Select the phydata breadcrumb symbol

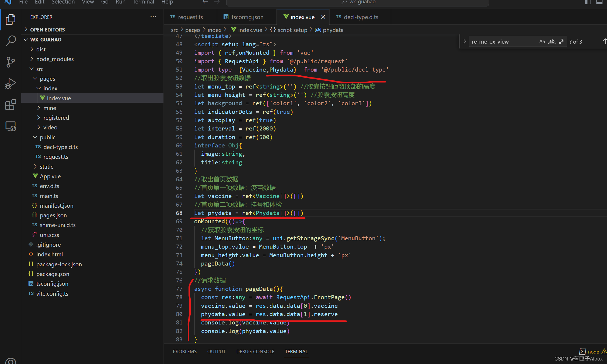point(329,30)
